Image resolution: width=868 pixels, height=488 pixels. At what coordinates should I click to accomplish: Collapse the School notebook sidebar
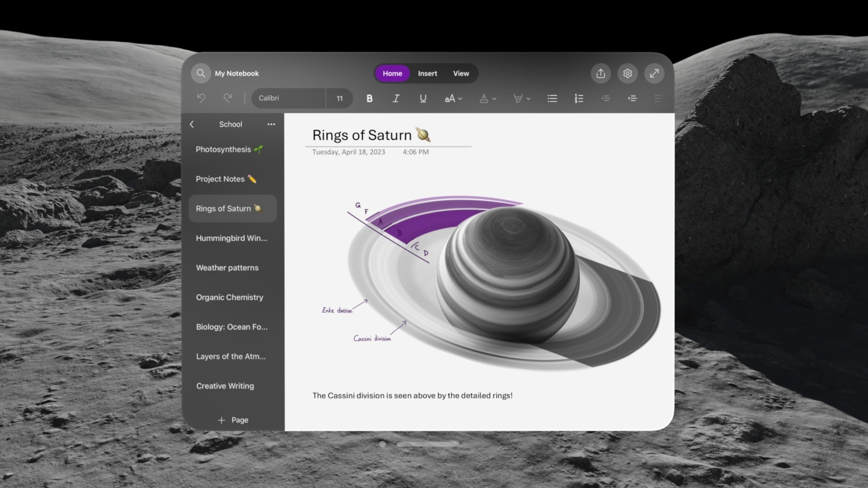pos(192,124)
